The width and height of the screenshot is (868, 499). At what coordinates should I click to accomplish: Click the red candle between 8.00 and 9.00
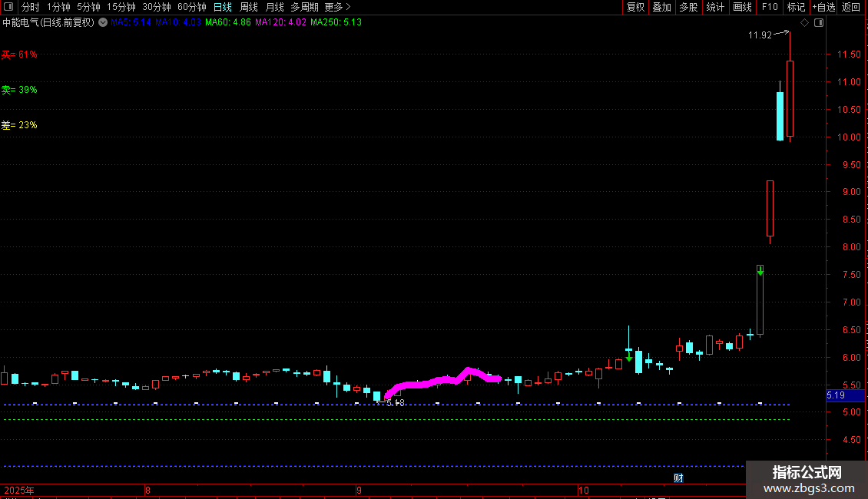click(x=770, y=209)
